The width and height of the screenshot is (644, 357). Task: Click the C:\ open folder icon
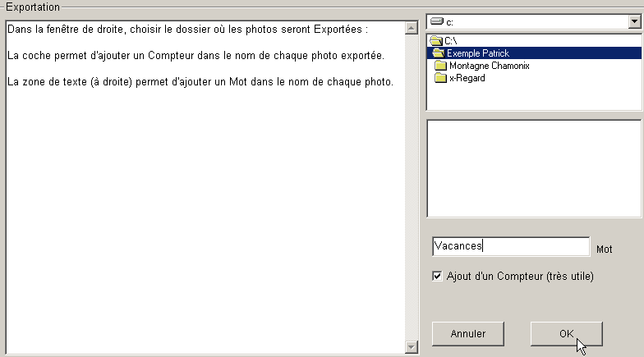pos(435,40)
